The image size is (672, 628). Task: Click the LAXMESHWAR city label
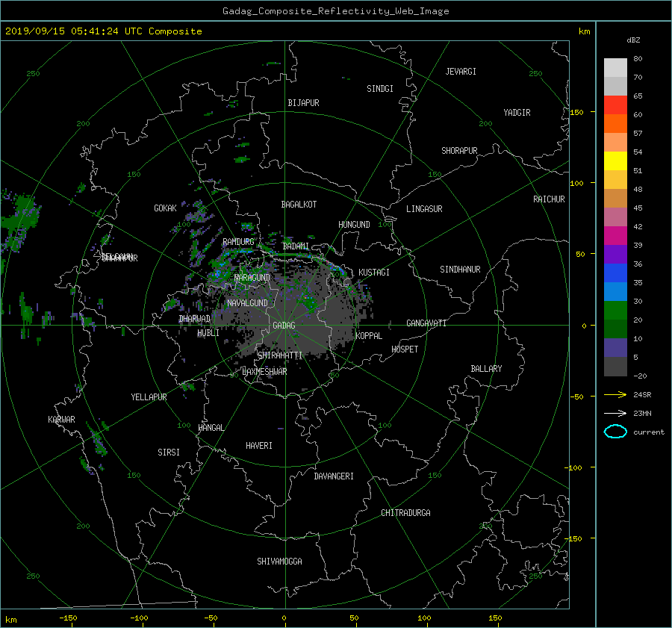(x=264, y=372)
